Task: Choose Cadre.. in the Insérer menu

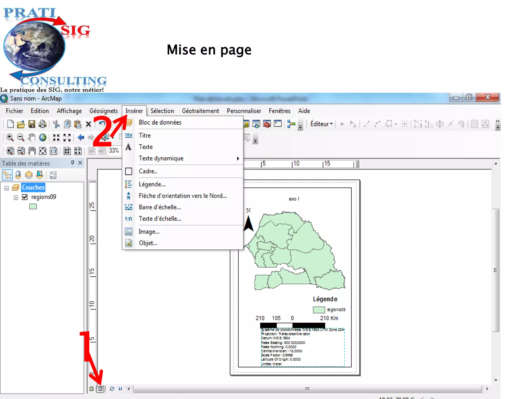Action: click(x=183, y=171)
